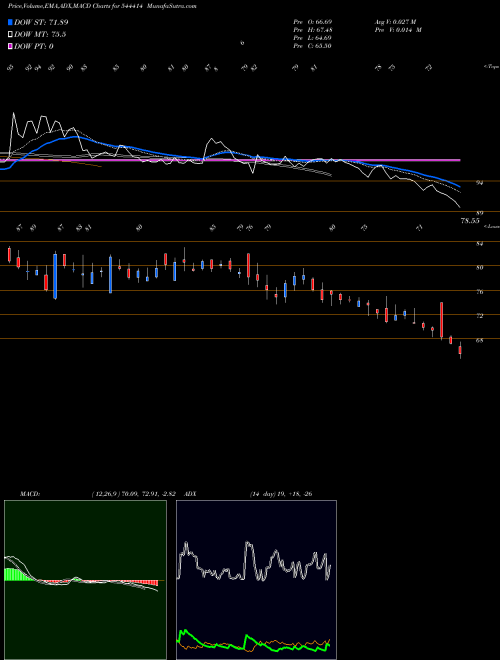The width and height of the screenshot is (500, 660).
Task: Click the ADX values '(14 day) 19, +18, -26'
Action: coord(281,494)
